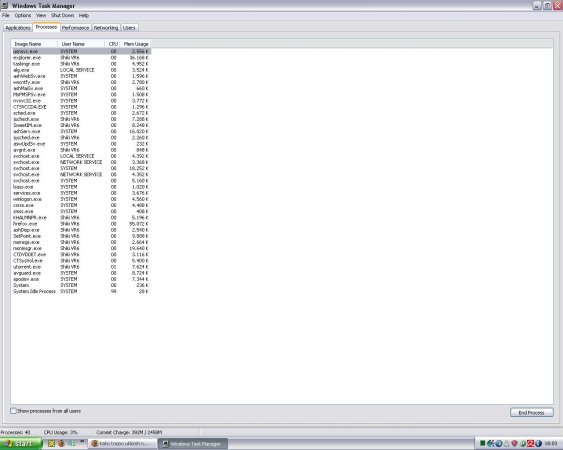The width and height of the screenshot is (563, 450).
Task: Switch to the Networking tab
Action: click(x=106, y=28)
